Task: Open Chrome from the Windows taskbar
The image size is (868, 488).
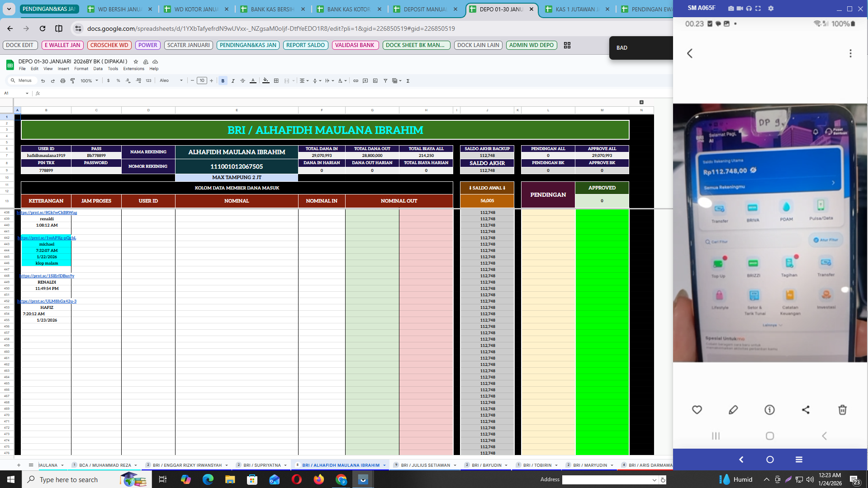Action: click(x=341, y=479)
